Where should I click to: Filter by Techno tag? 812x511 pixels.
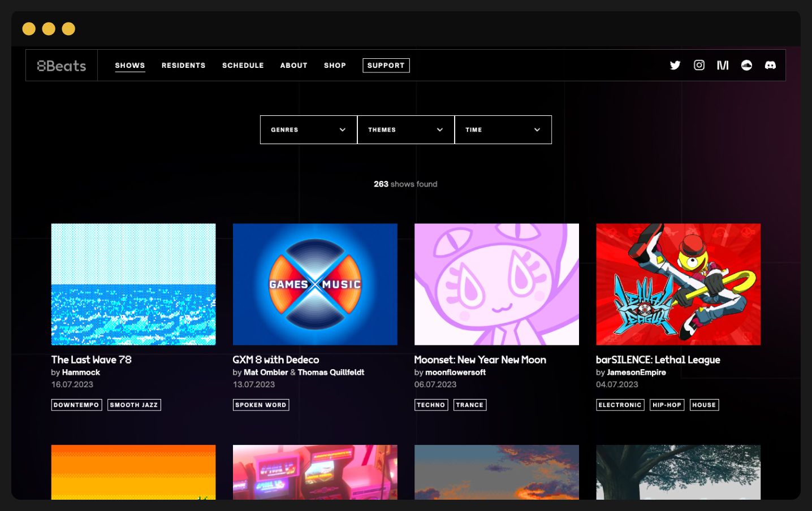tap(431, 405)
